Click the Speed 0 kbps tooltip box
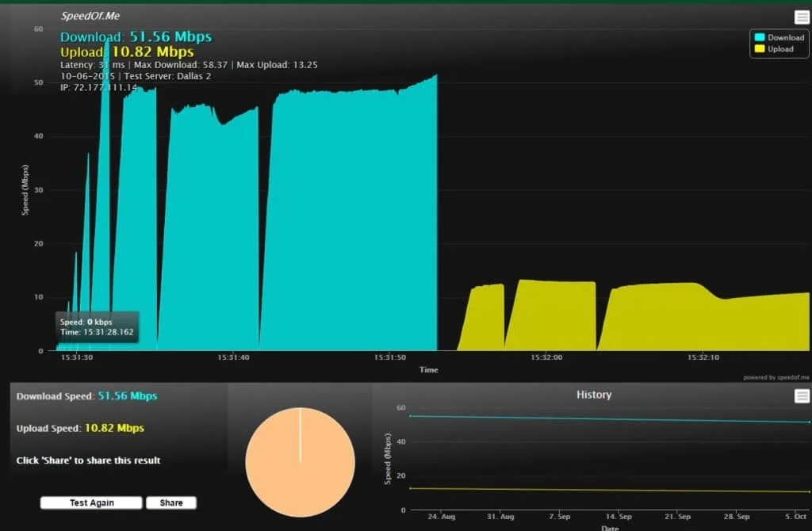Screen dimensions: 812x531 coord(97,327)
